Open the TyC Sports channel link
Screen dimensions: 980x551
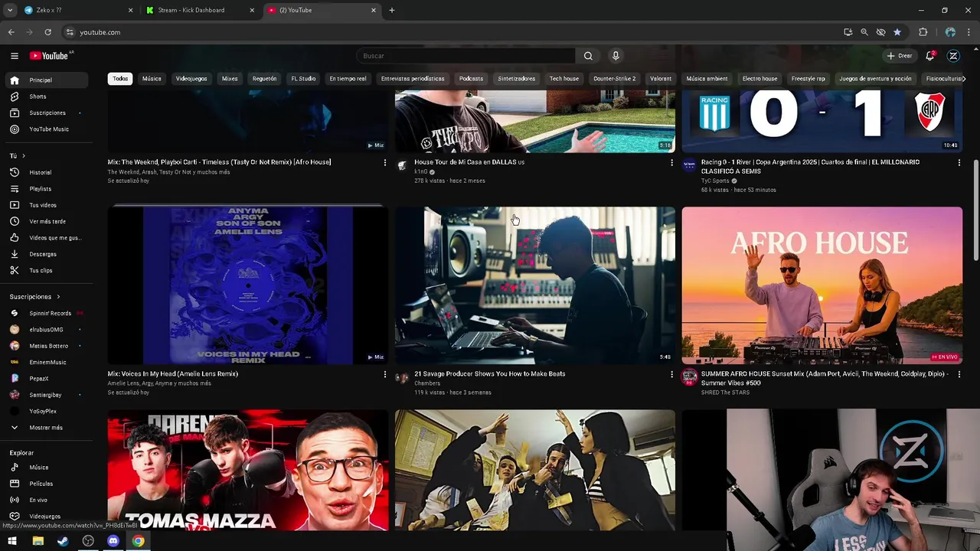715,181
